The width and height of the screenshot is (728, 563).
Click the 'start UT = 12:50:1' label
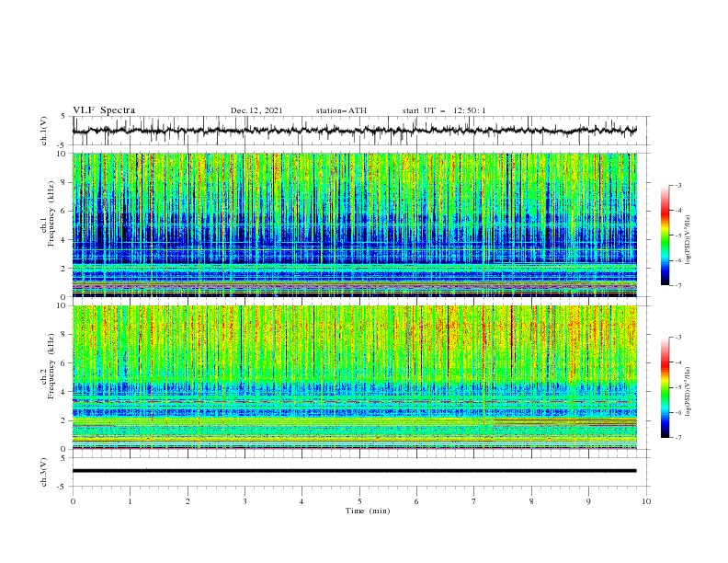coord(444,110)
